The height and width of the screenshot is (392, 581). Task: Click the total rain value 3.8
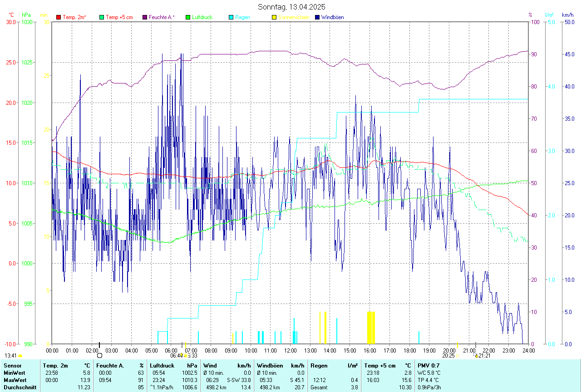point(354,387)
